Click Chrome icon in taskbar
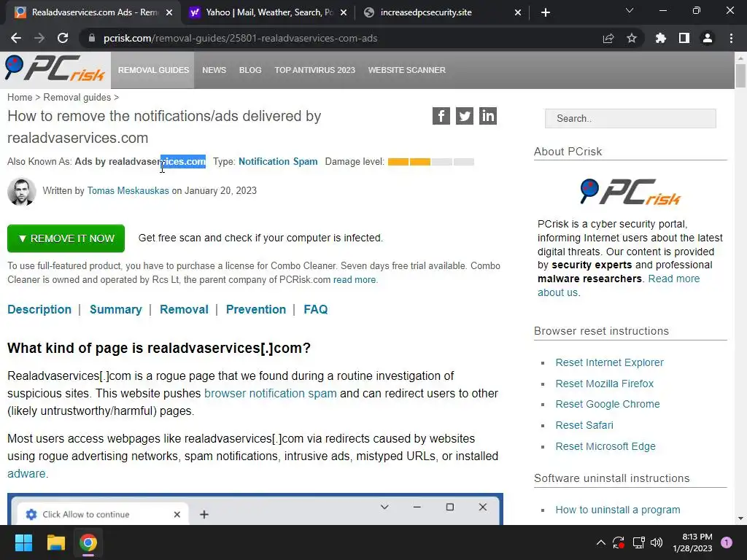This screenshot has width=747, height=560. coord(88,542)
